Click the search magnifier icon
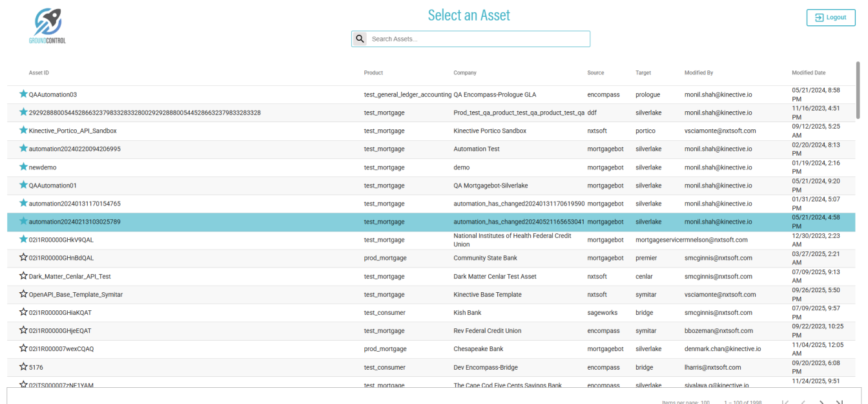The height and width of the screenshot is (404, 868). tap(360, 39)
